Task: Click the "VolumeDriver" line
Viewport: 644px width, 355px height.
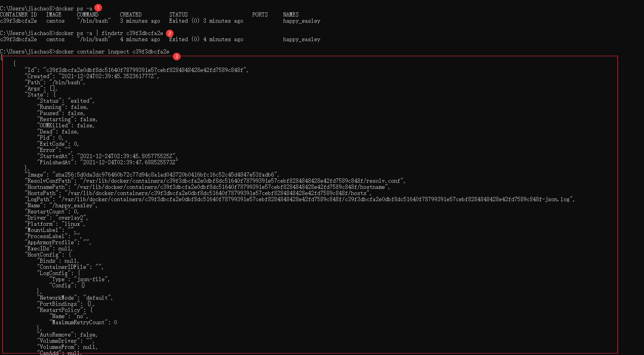Action: (66, 341)
